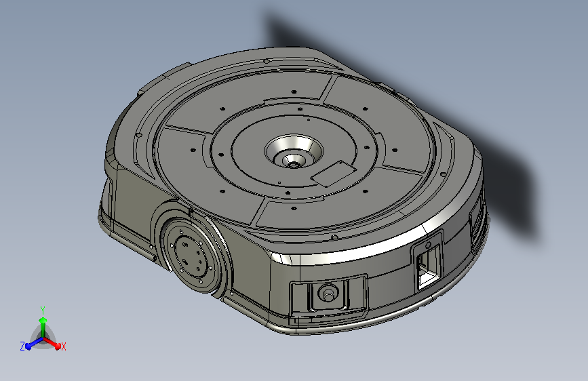Select the front round button in the rectangular panel

click(x=328, y=292)
